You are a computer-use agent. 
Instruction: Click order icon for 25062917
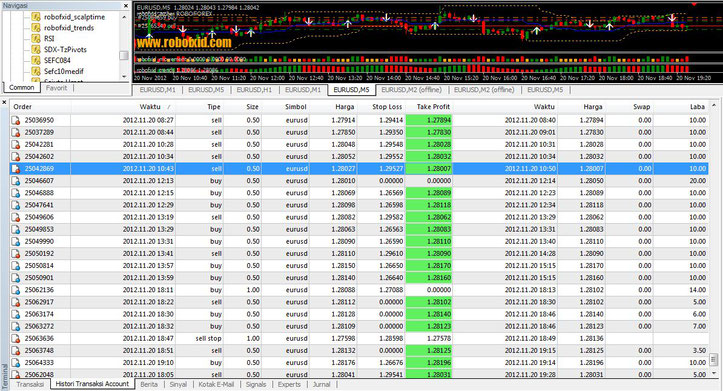pyautogui.click(x=16, y=302)
